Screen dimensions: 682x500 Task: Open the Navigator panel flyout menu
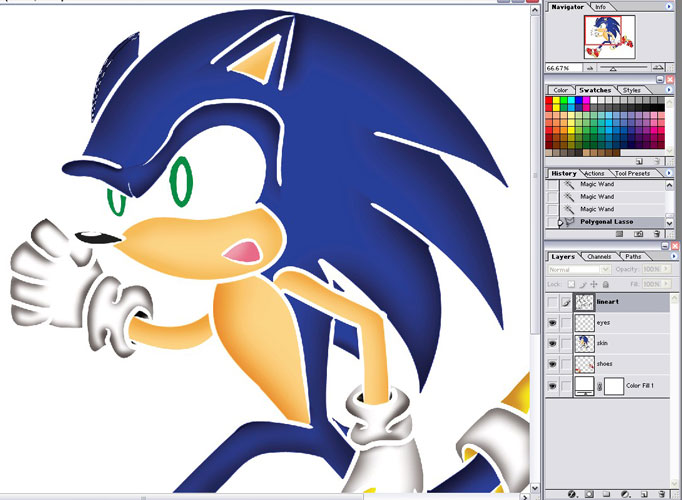click(669, 7)
